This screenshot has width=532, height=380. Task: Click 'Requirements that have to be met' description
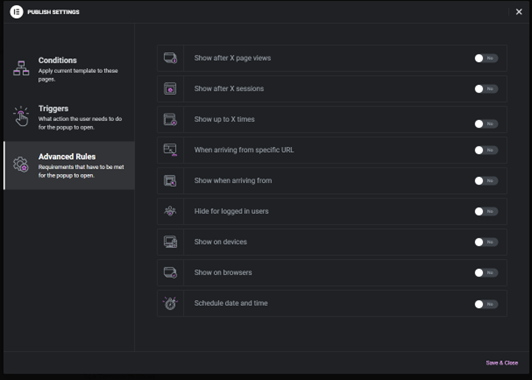81,171
